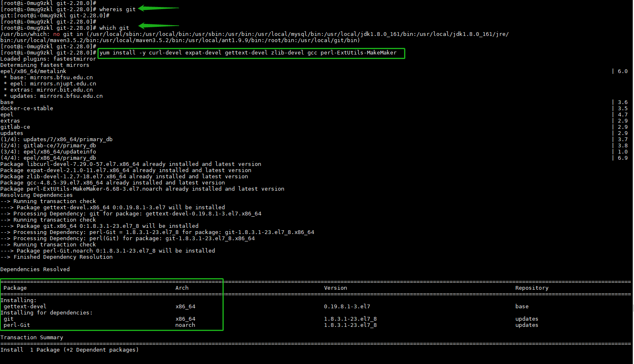Image resolution: width=634 pixels, height=364 pixels.
Task: Click version '0.19.8.1-3.el7' cell
Action: click(x=347, y=307)
